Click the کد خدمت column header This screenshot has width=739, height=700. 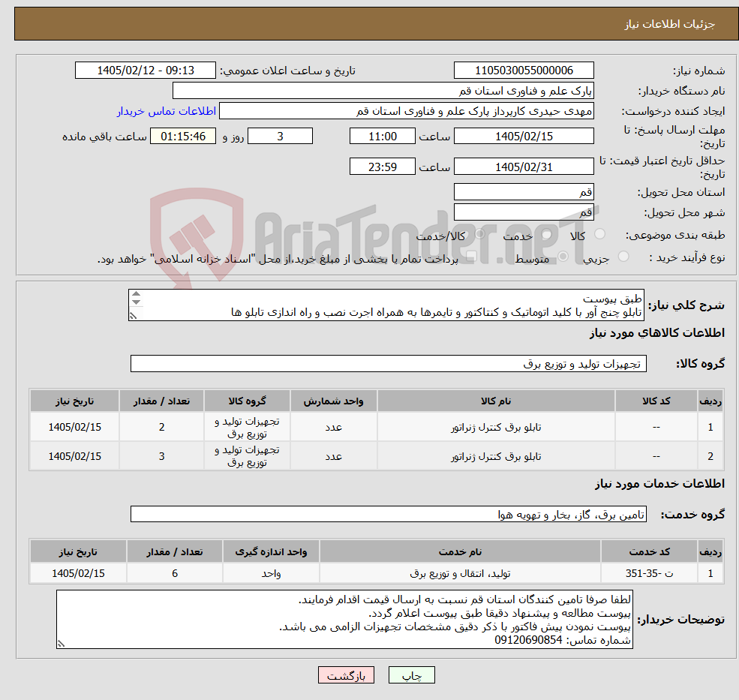[x=649, y=551]
